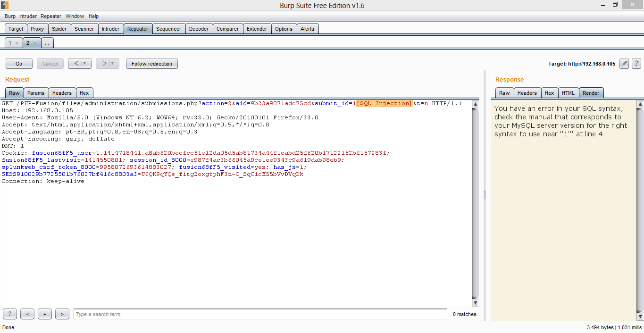
Task: Click the "Accept-Language" header line
Action: [x=100, y=132]
